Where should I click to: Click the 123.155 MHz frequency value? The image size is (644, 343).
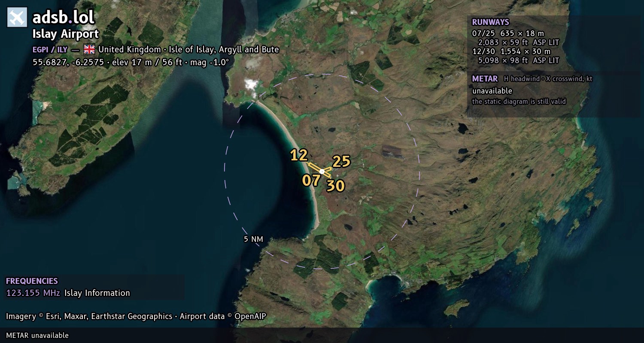click(x=33, y=293)
